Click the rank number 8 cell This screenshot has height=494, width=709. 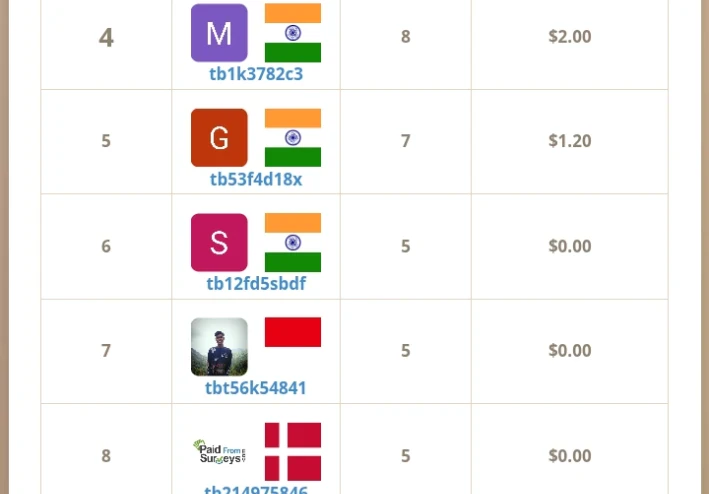(x=106, y=456)
